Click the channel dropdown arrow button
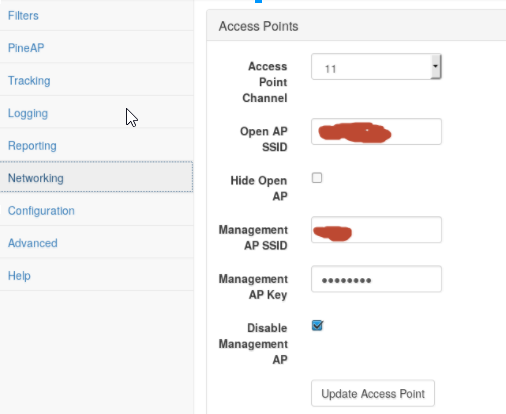Screen dimensions: 506x414 [x=435, y=66]
